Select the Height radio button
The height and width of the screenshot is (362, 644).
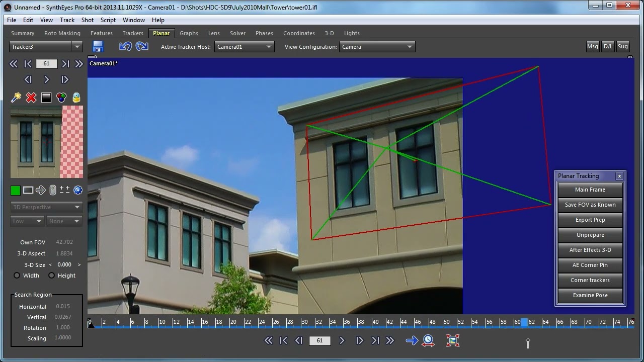pos(51,276)
